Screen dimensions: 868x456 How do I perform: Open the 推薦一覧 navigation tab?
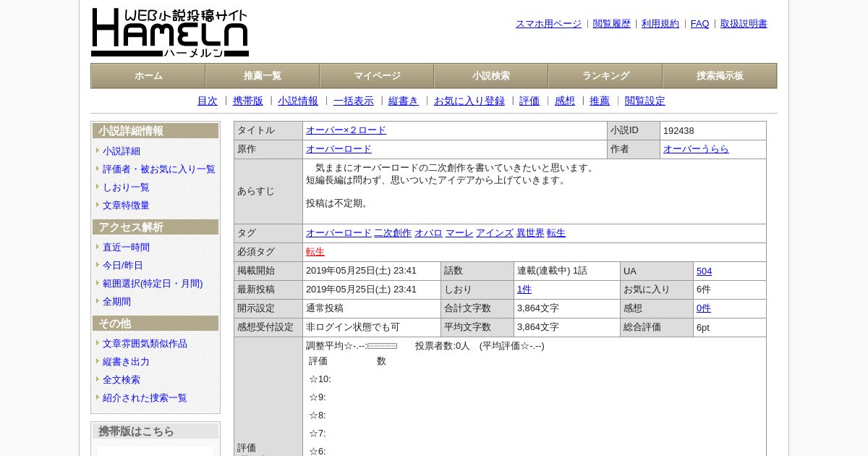coord(263,76)
